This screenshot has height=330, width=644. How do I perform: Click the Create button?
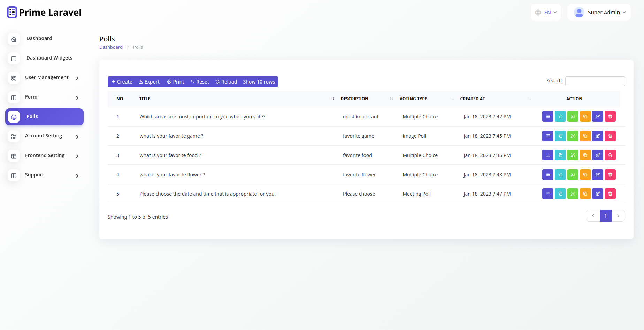point(122,82)
